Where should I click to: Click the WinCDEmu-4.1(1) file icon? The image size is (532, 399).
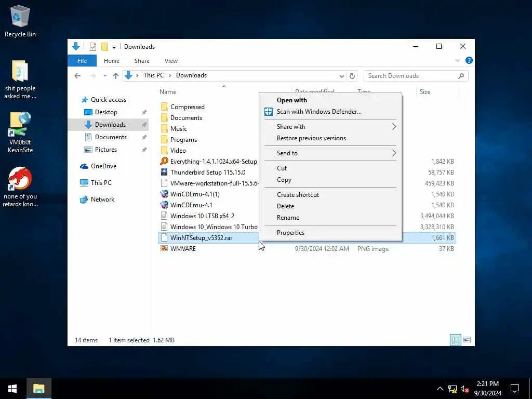[x=164, y=194]
